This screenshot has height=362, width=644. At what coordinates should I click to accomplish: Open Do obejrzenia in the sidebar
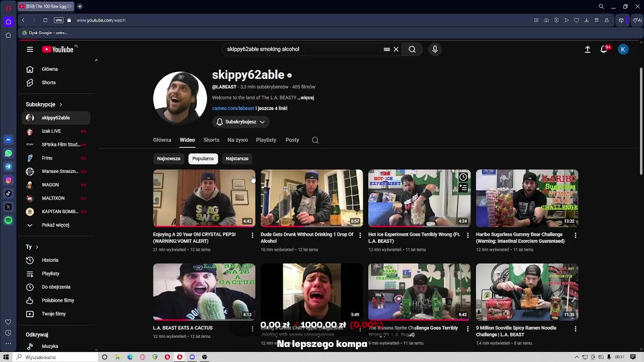pyautogui.click(x=56, y=287)
